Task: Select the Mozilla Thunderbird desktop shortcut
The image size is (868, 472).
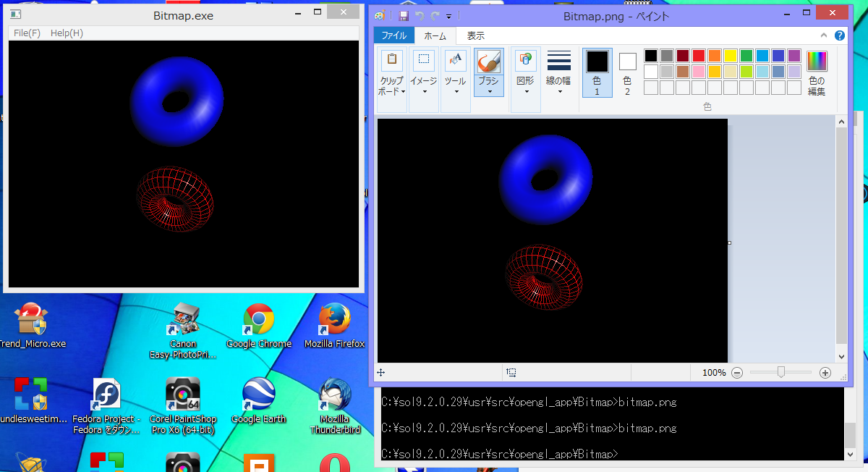Action: click(335, 405)
